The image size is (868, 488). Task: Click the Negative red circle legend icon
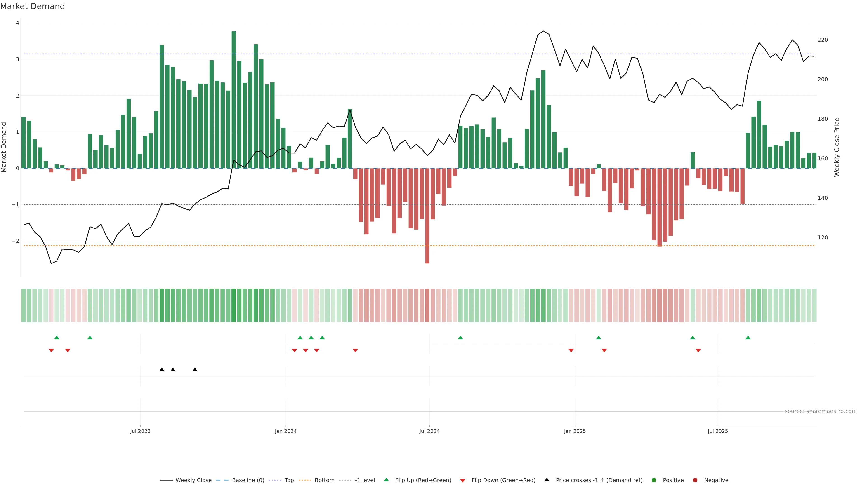pos(695,480)
